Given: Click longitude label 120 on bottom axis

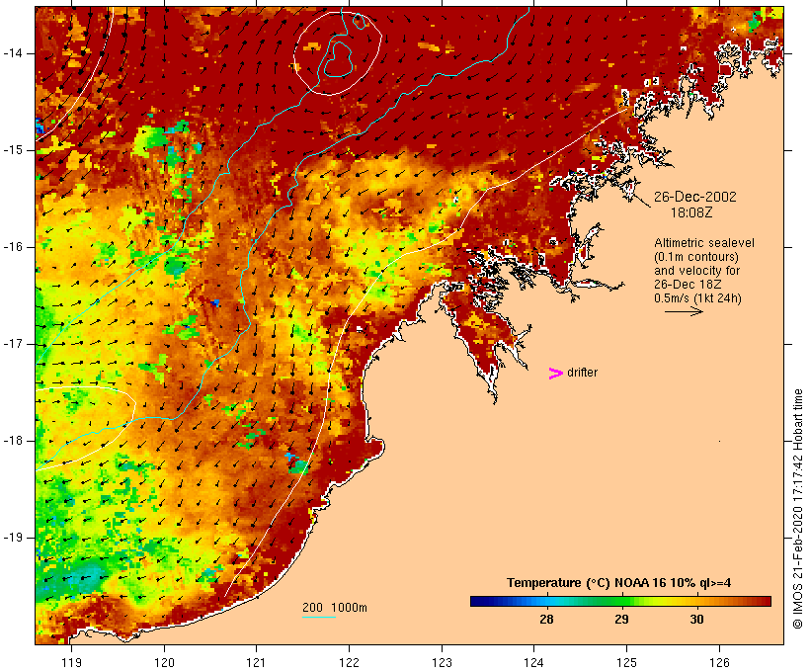Looking at the screenshot, I should 164,662.
